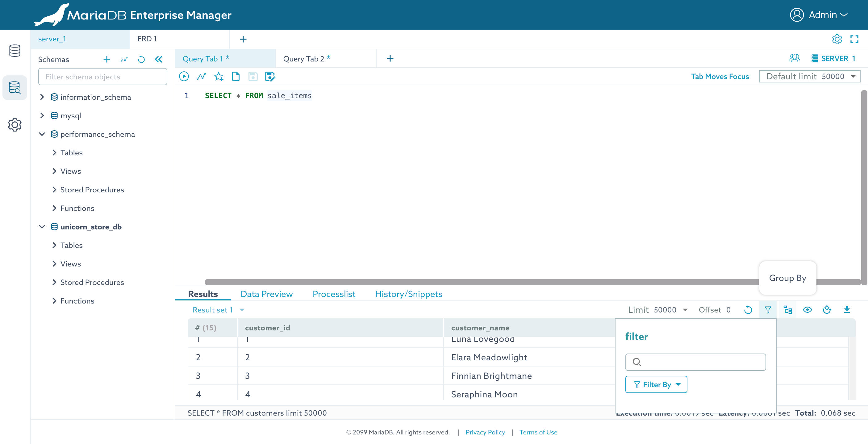Toggle the Group By tree icon
868x444 pixels.
point(787,309)
